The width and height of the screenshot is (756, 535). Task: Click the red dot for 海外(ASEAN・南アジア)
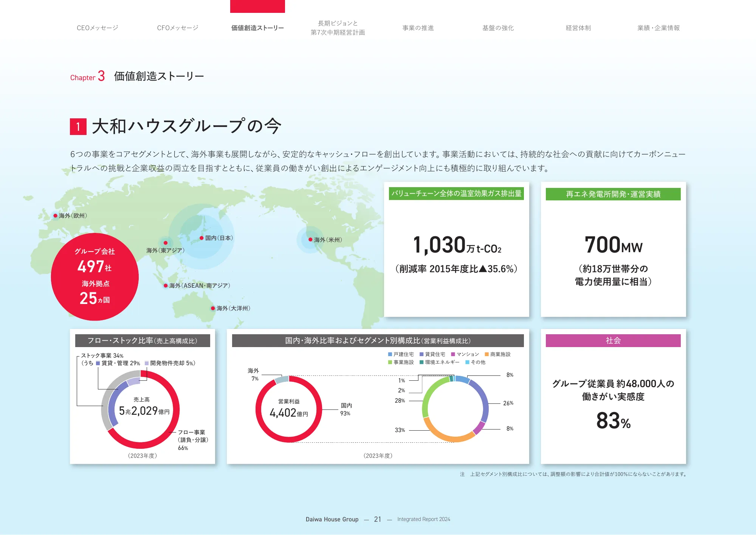(x=166, y=285)
